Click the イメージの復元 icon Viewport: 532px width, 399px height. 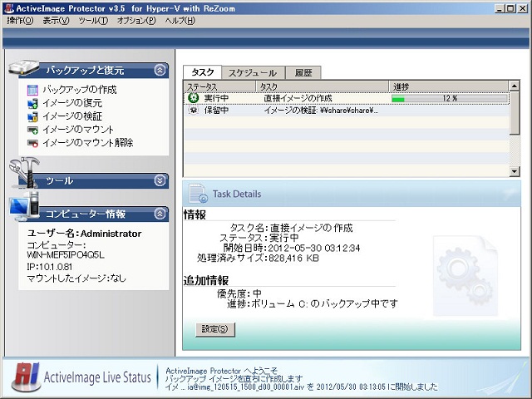[x=32, y=103]
